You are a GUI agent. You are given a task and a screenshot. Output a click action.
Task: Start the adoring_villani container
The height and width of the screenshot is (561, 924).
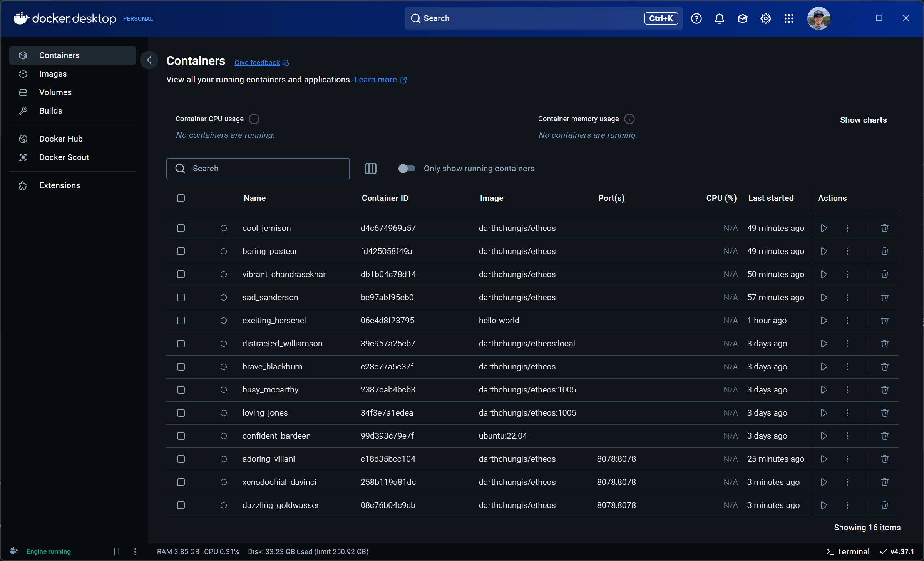824,459
